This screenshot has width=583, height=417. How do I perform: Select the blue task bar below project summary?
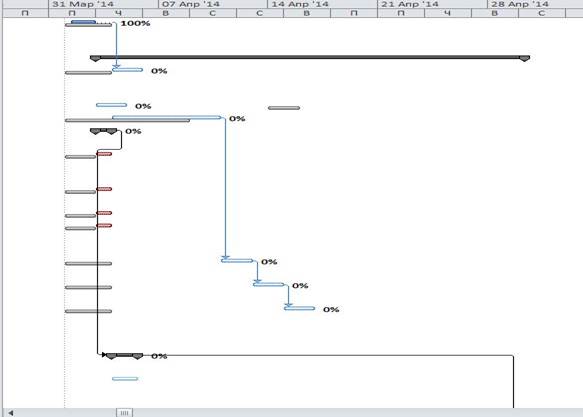(x=128, y=70)
